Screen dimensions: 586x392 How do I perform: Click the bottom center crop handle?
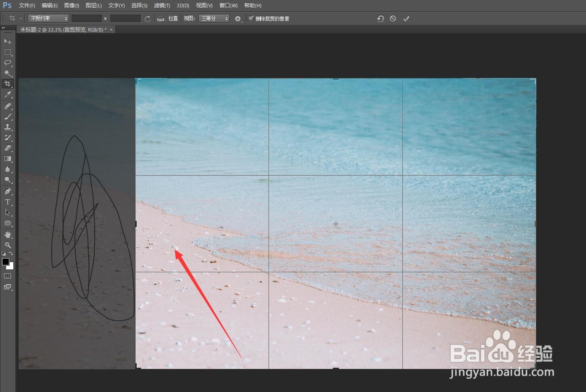[336, 369]
